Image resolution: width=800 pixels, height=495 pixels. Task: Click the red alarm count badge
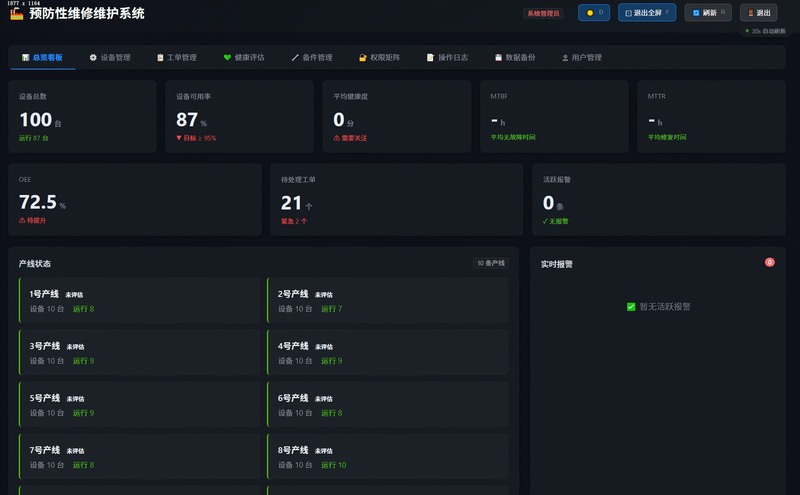coord(769,262)
